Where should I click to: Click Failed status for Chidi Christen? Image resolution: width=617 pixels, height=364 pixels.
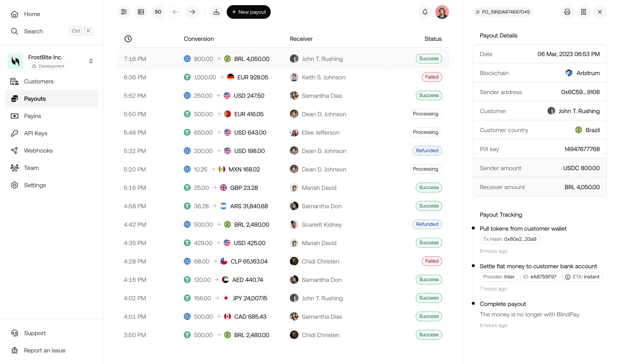[x=432, y=261]
